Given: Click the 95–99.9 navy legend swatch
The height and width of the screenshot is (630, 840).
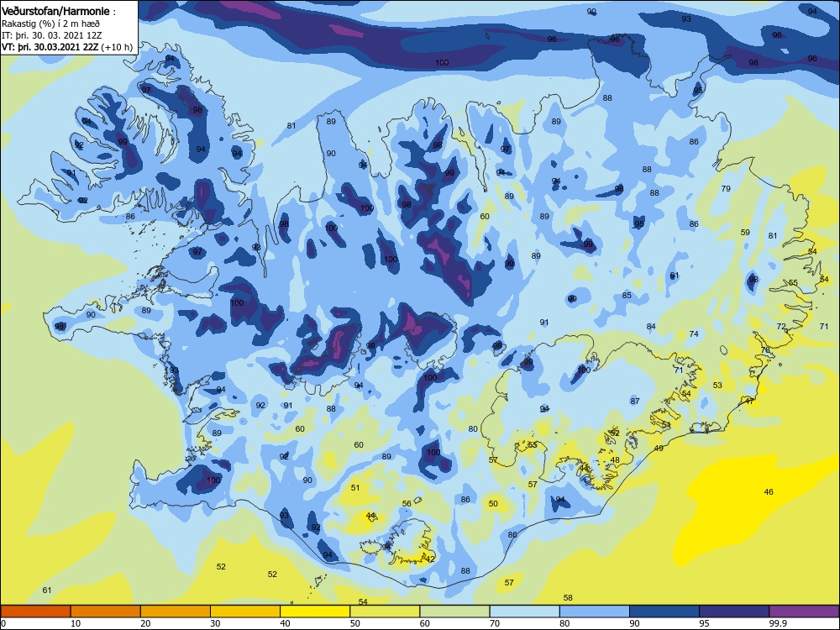Looking at the screenshot, I should pos(734,612).
